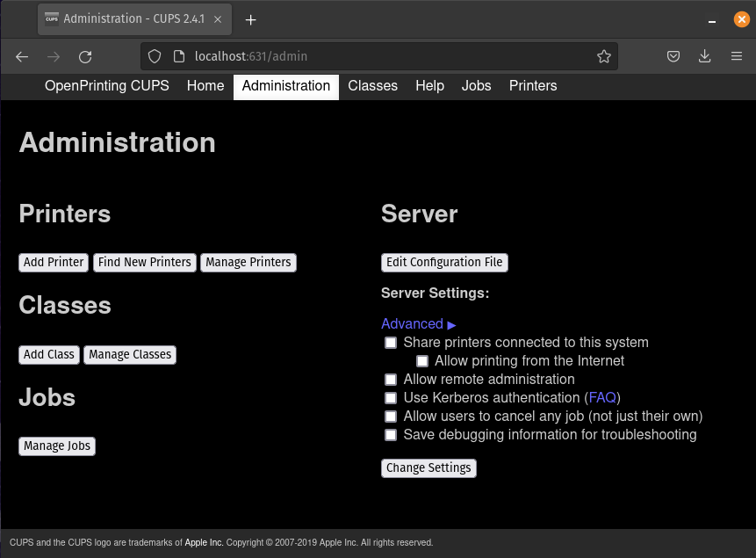Open a new tab with the plus icon
756x558 pixels.
coord(251,19)
